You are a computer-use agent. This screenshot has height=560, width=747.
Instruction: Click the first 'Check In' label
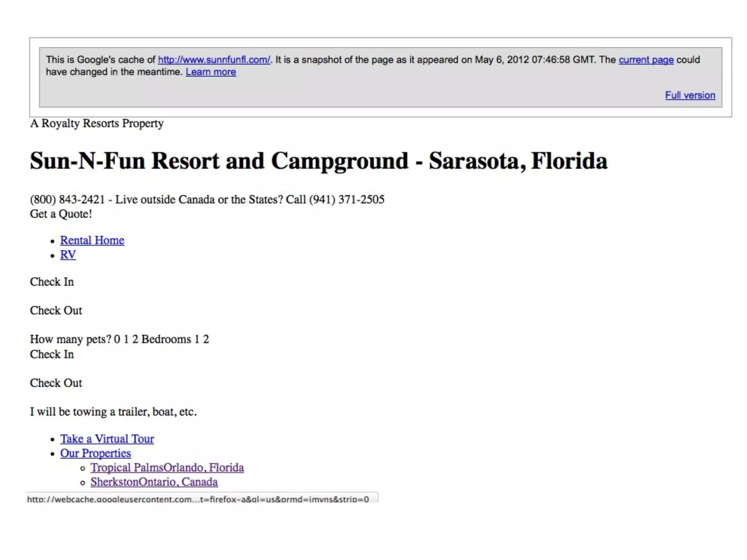tap(52, 282)
